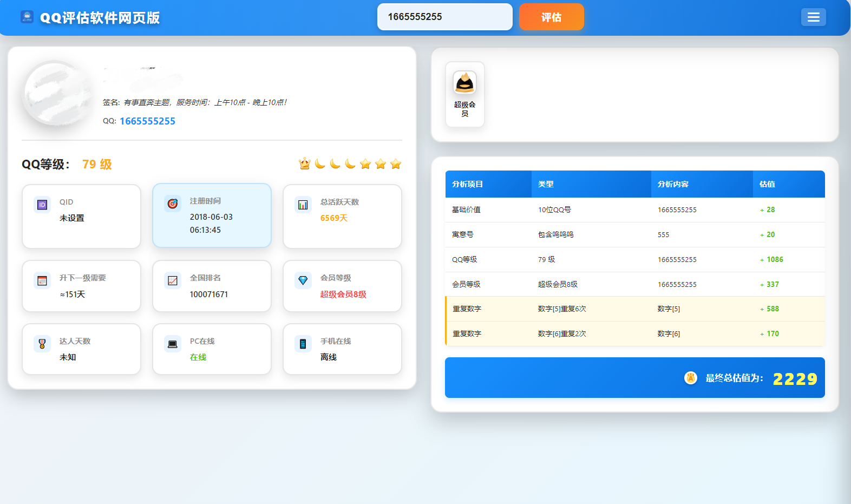Click the blue QQ number link 1665555255
This screenshot has width=851, height=504.
tap(147, 121)
